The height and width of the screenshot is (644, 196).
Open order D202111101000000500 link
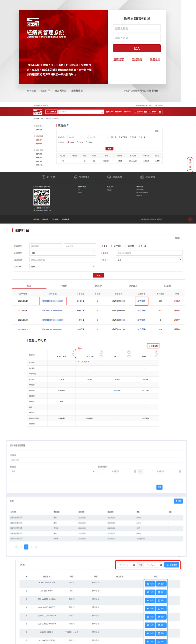pos(53,301)
